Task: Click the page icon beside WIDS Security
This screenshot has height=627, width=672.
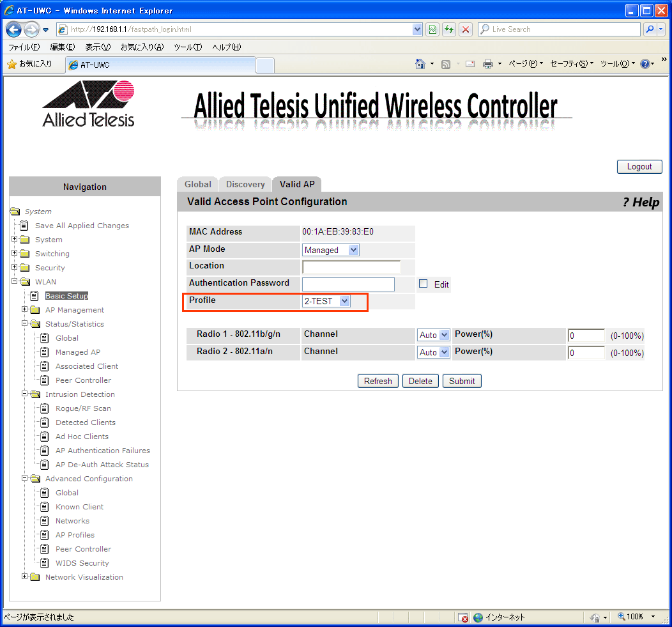Action: [x=45, y=563]
